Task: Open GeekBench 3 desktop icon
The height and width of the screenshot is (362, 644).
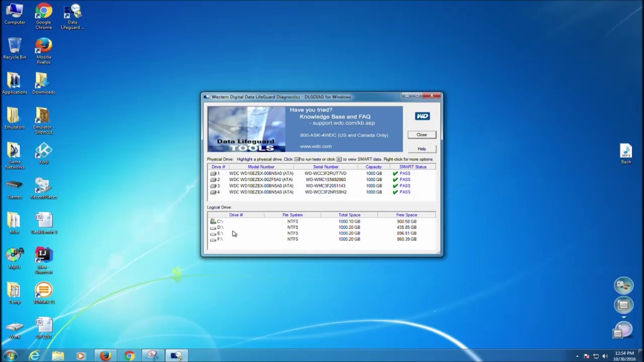Action: click(x=44, y=223)
